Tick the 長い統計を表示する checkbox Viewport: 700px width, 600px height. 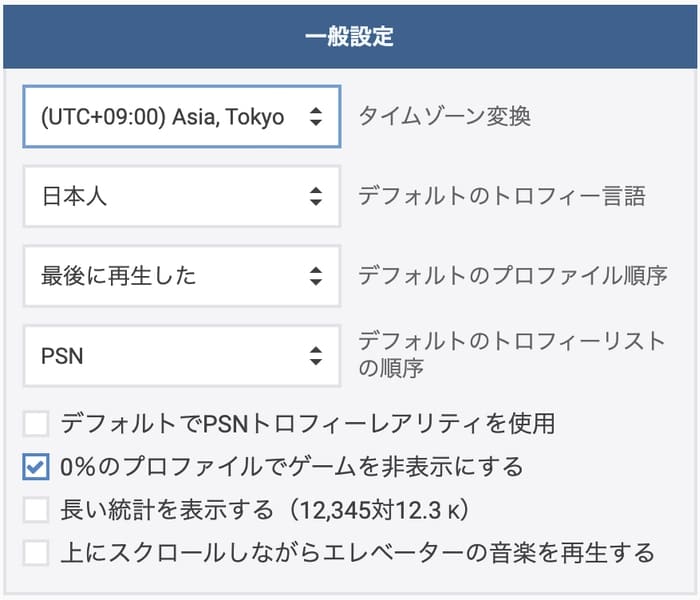(x=36, y=510)
